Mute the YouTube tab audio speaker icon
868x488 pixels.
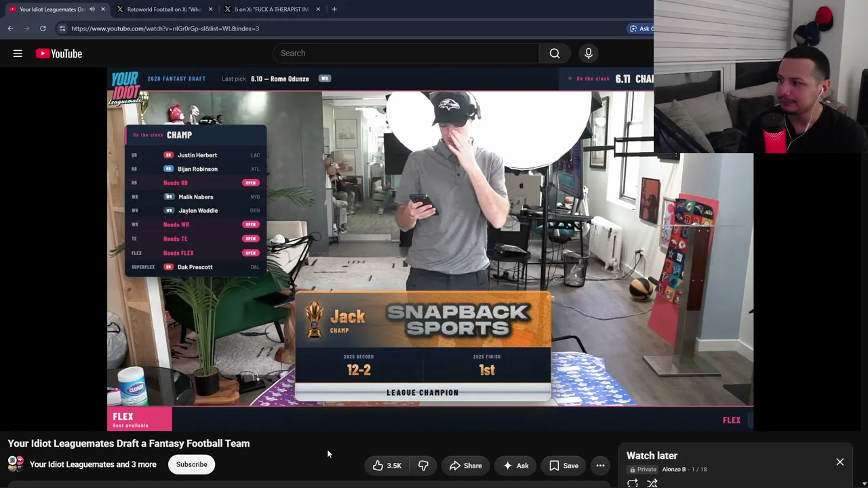[92, 9]
